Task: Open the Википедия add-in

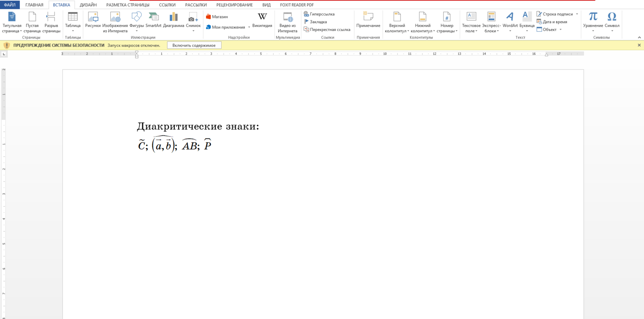Action: click(262, 20)
